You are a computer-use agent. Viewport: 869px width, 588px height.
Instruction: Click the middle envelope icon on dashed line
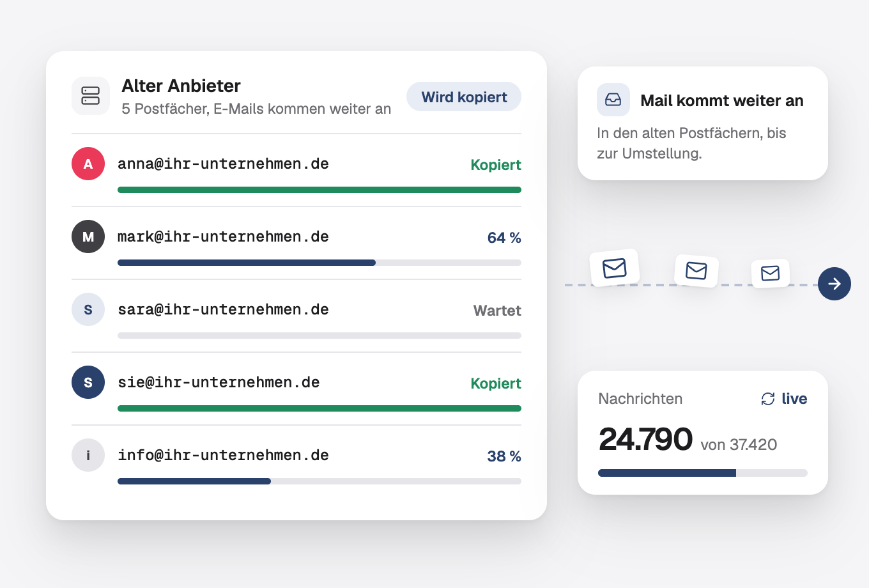pyautogui.click(x=696, y=271)
